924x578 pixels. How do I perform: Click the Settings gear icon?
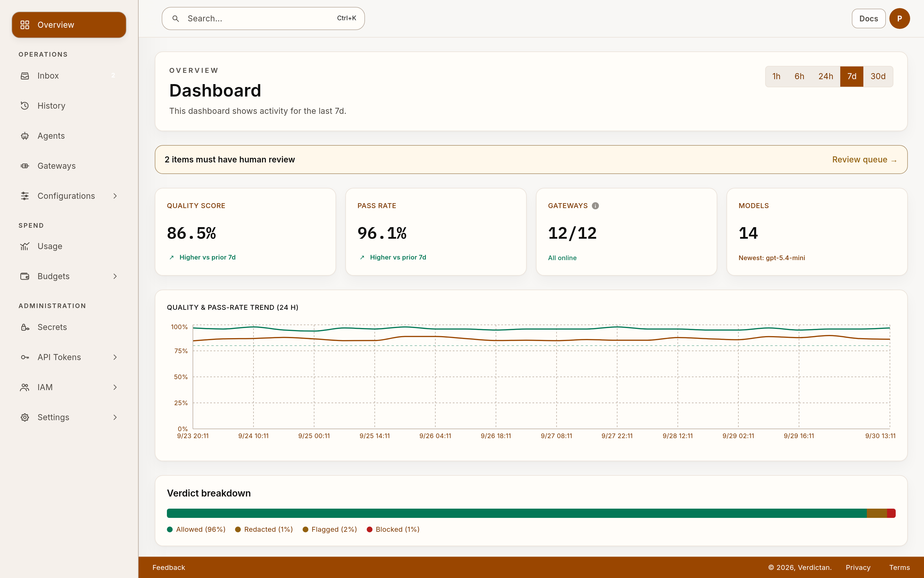25,417
